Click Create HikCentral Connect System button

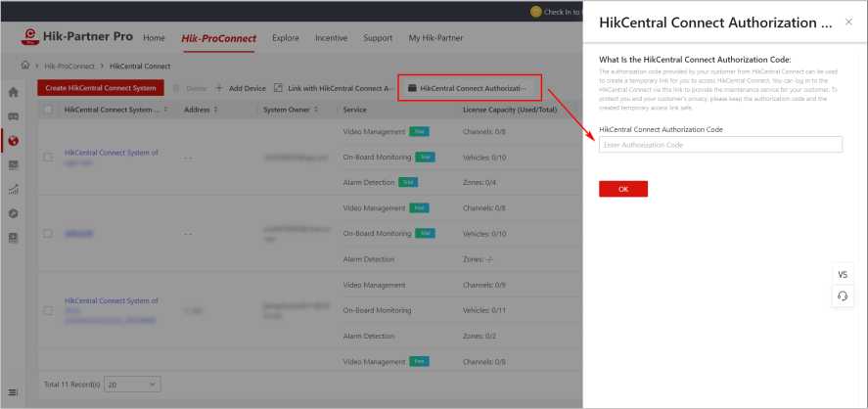[x=100, y=88]
